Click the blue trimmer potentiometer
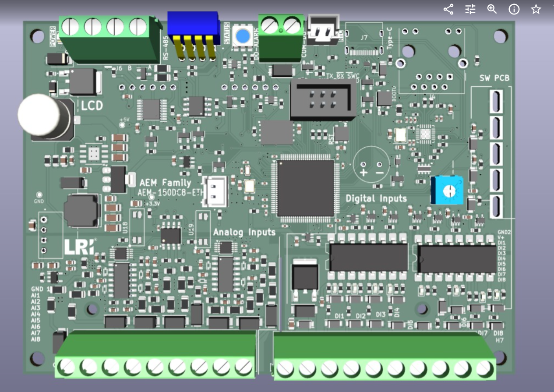The width and height of the screenshot is (554, 392). click(446, 190)
